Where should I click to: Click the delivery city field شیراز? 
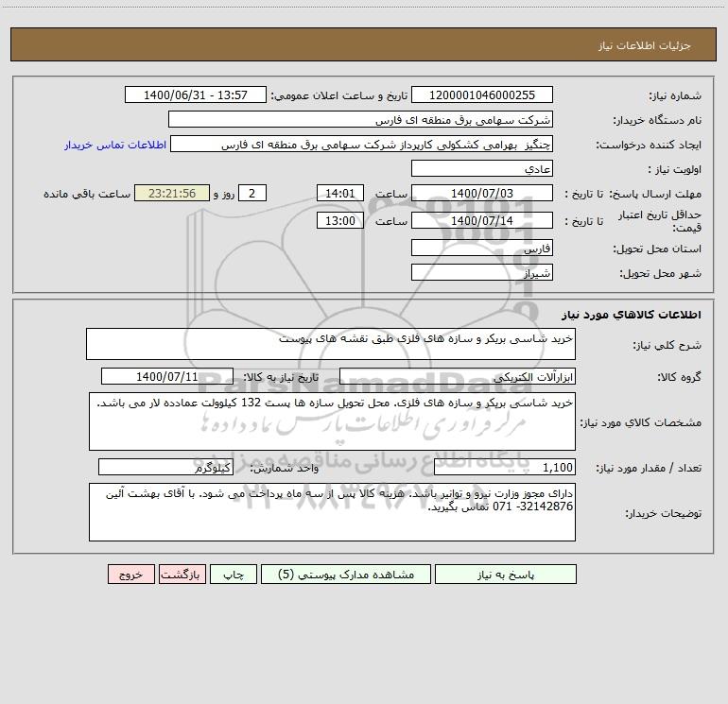(482, 272)
